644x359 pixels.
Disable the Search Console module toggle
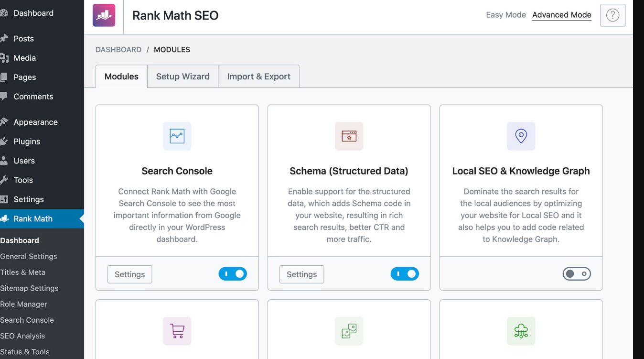[x=233, y=274]
